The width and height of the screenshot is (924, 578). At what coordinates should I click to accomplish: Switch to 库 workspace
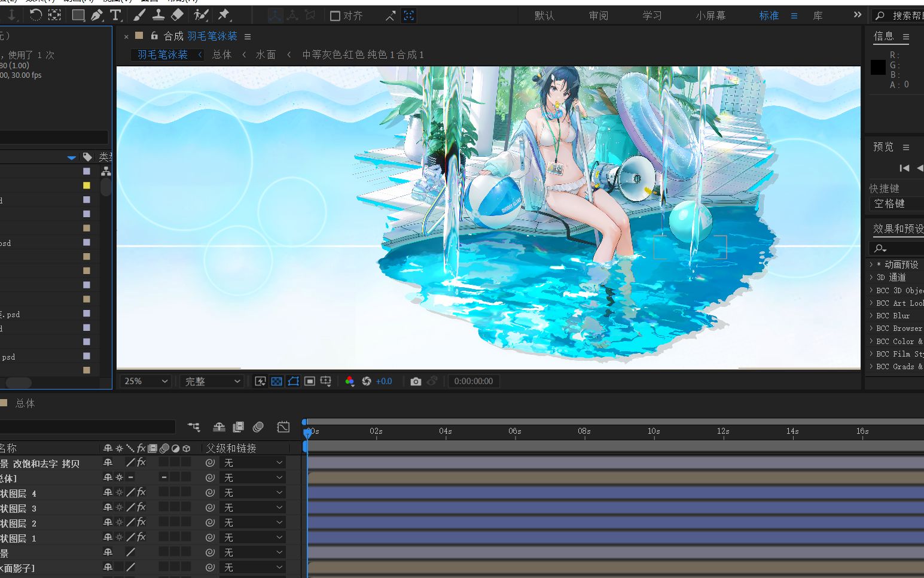pyautogui.click(x=818, y=16)
